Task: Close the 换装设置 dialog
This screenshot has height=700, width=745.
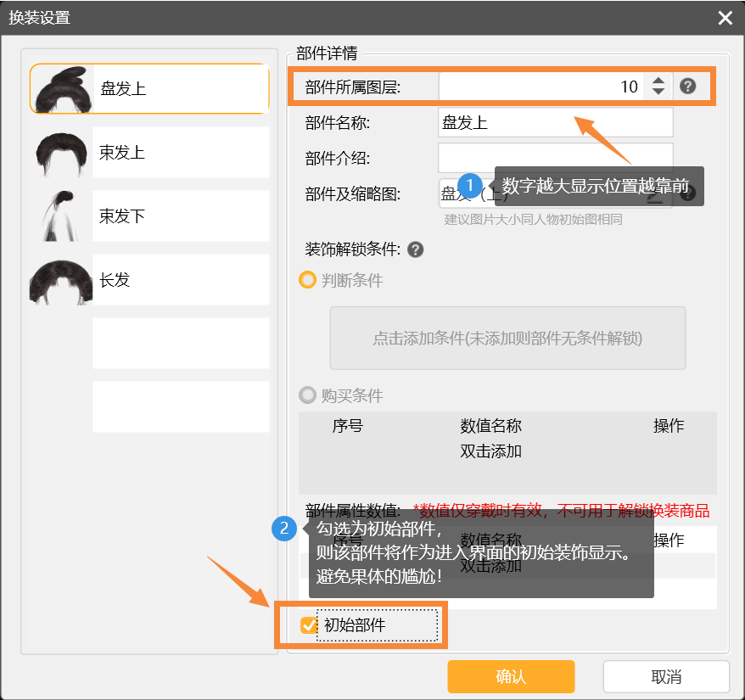Action: click(725, 18)
